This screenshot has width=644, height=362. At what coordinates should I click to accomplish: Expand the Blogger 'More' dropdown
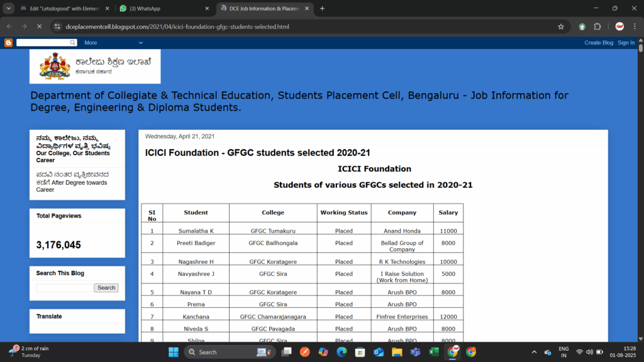click(x=113, y=43)
